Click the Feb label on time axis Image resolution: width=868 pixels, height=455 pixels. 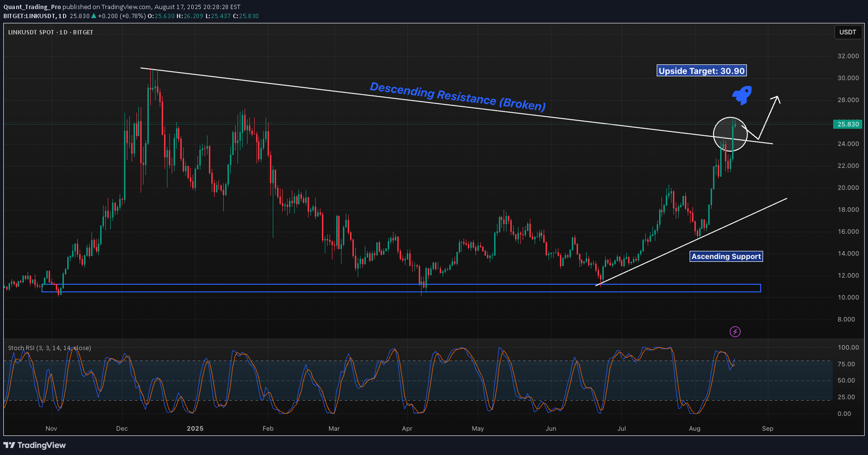pyautogui.click(x=268, y=428)
